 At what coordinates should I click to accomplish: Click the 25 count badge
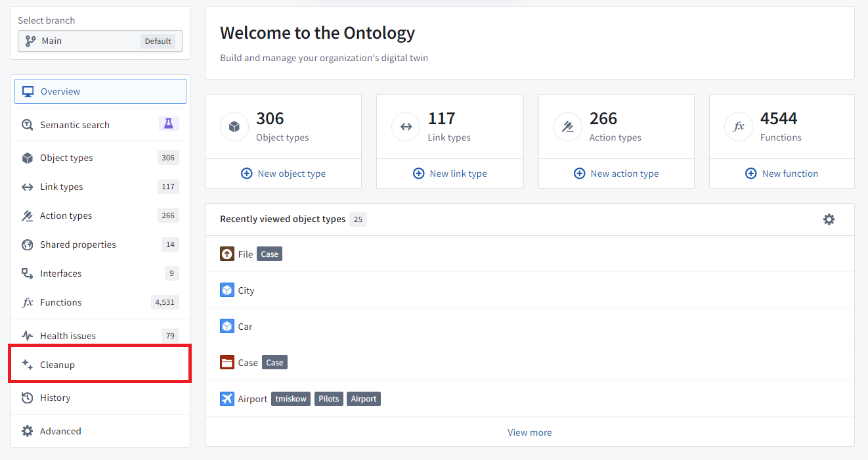tap(358, 219)
